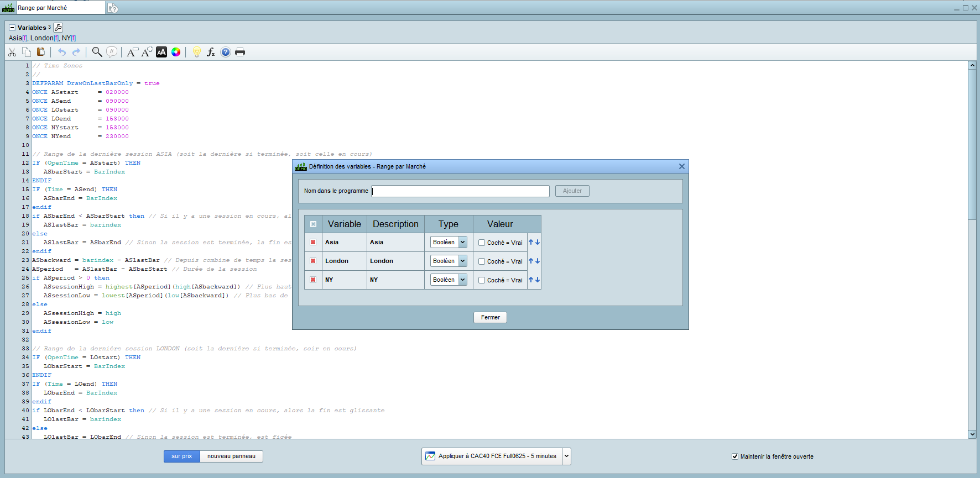This screenshot has width=980, height=478.
Task: Click the NY variable name cell
Action: pos(344,280)
